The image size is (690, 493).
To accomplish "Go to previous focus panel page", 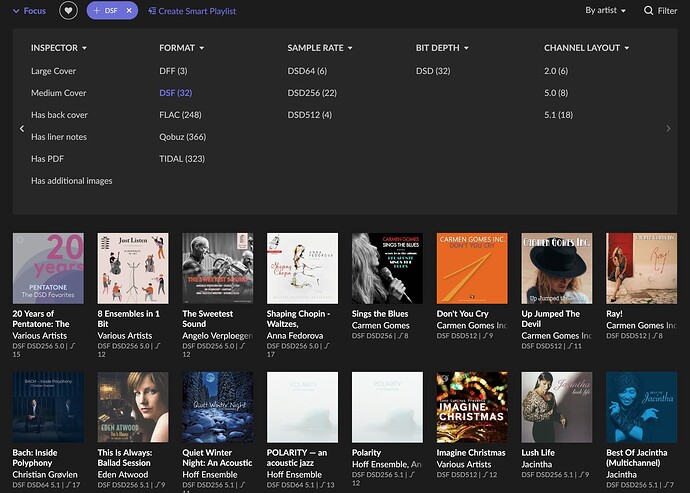I will 22,129.
